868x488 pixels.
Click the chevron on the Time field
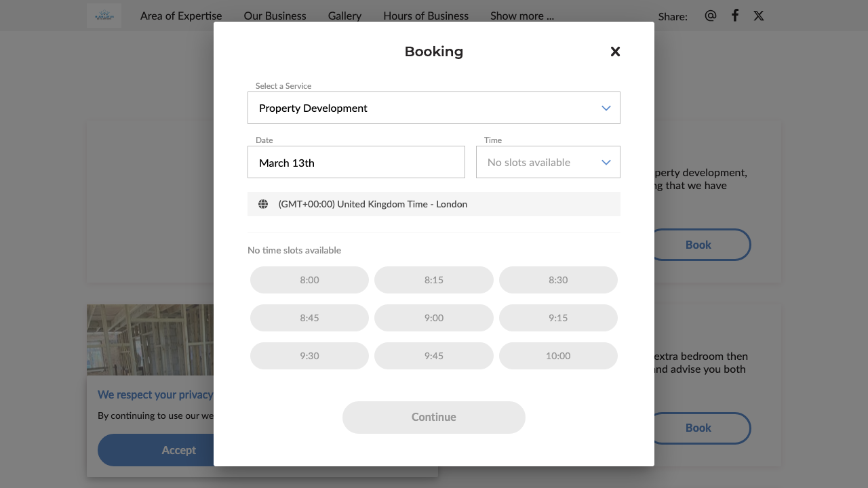(605, 162)
